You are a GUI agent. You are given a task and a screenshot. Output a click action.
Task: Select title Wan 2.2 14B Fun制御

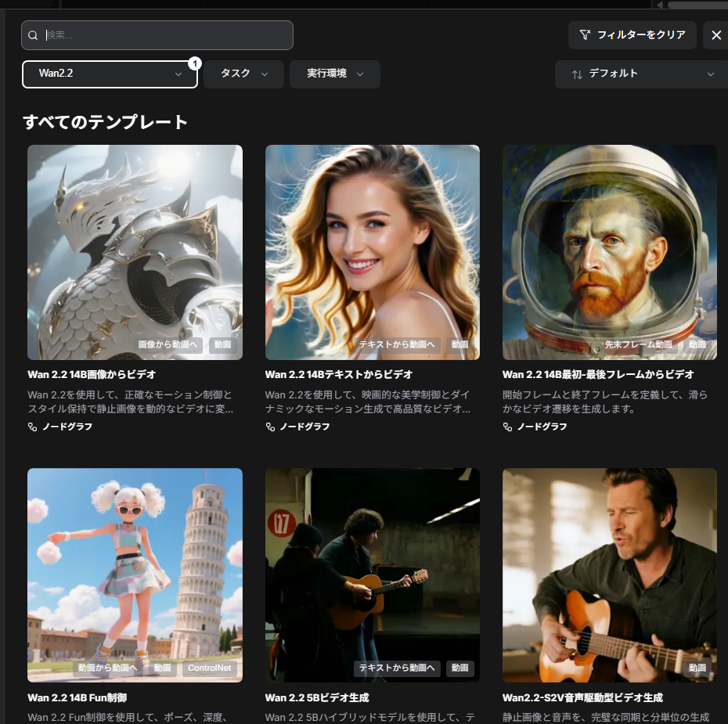(77, 697)
